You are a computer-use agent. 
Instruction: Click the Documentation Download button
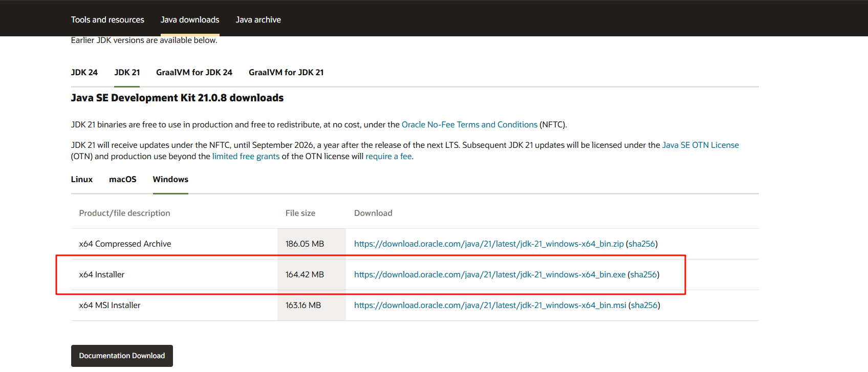[122, 356]
